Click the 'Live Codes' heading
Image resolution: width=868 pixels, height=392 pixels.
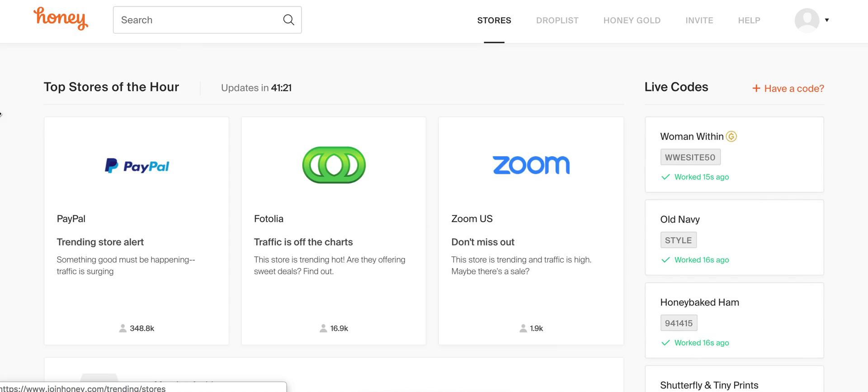point(676,87)
